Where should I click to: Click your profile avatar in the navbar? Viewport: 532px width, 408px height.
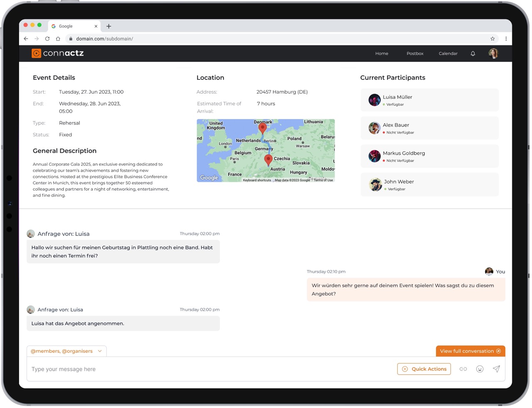pyautogui.click(x=493, y=53)
